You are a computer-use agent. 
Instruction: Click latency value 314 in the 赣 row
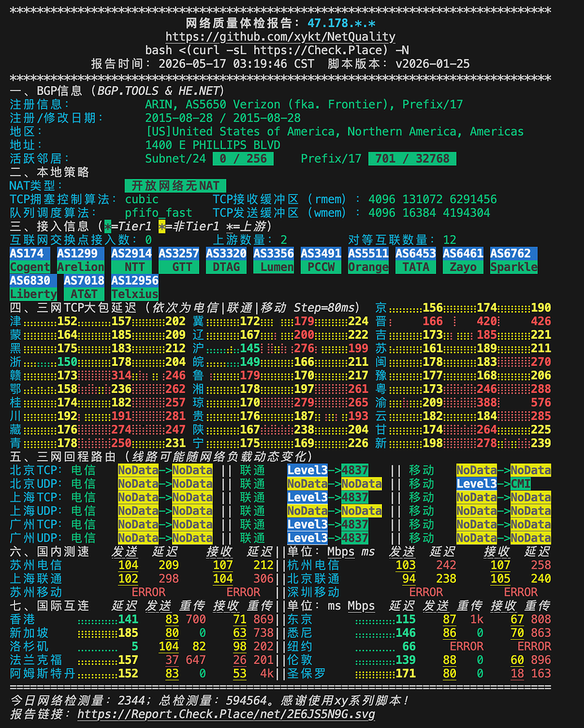[x=121, y=376]
